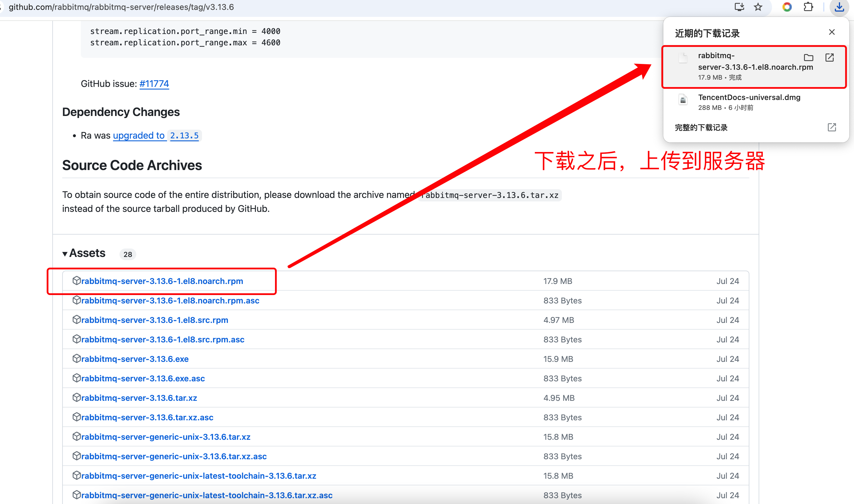The height and width of the screenshot is (504, 854).
Task: Click 完整的下载记录 link
Action: (x=701, y=127)
